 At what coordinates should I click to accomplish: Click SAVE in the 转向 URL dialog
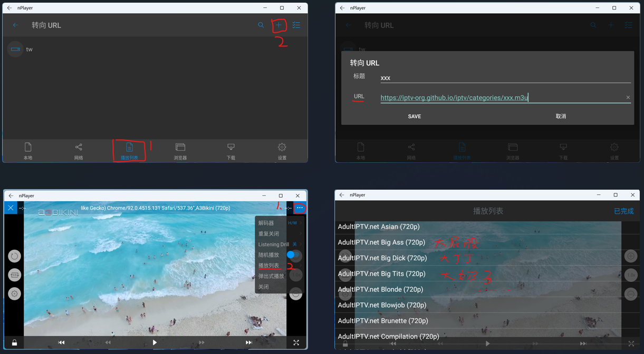(x=415, y=116)
